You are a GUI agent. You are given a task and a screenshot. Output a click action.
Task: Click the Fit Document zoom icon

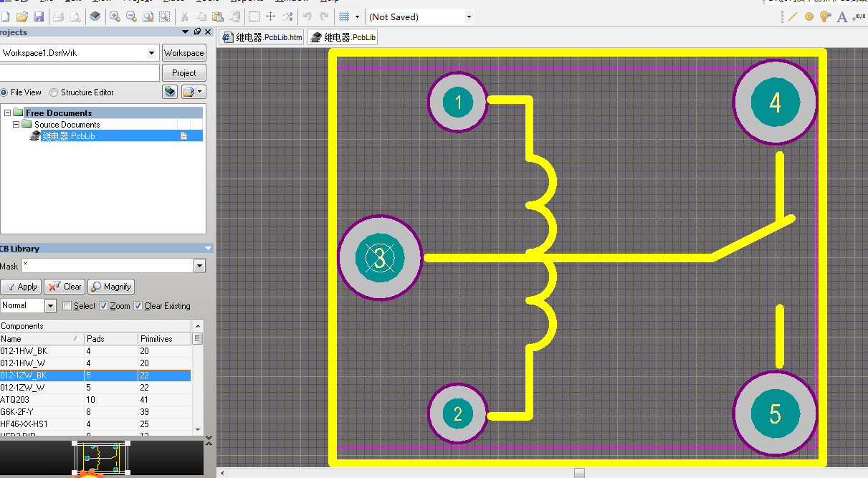coord(148,16)
